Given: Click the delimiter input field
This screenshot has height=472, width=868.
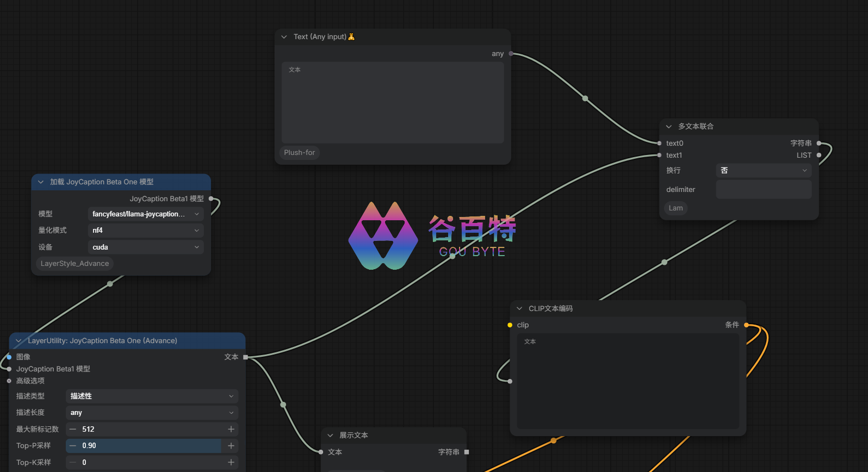Looking at the screenshot, I should (x=764, y=190).
